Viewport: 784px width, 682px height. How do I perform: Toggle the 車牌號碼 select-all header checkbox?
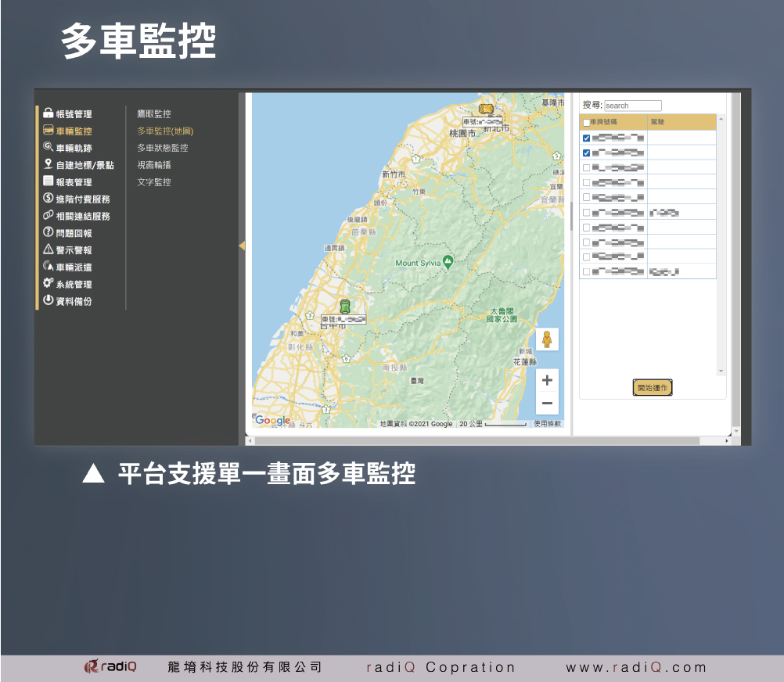[x=586, y=123]
